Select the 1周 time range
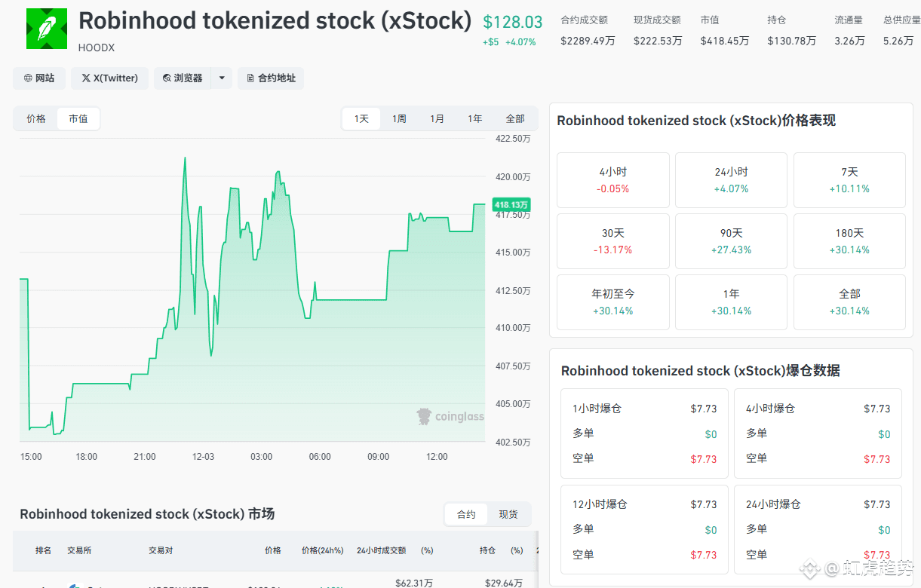The image size is (921, 588). (x=399, y=119)
